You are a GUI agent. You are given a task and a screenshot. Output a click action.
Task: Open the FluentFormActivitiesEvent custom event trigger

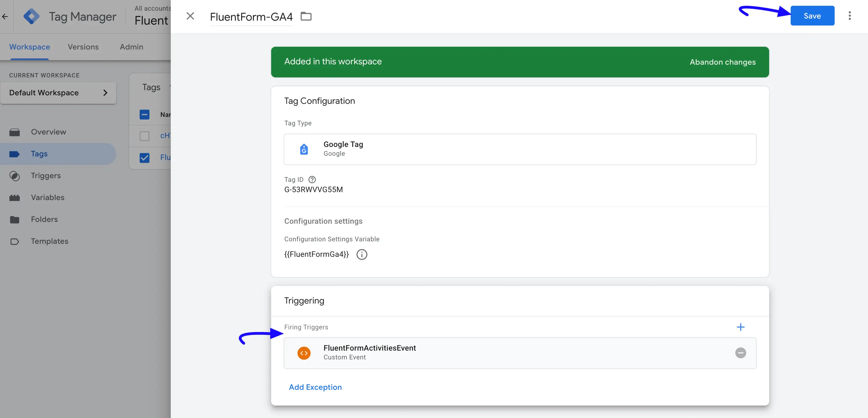pos(520,353)
